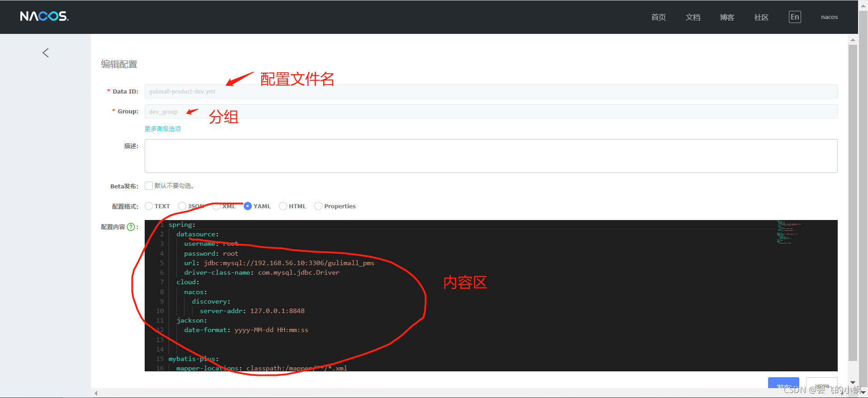868x398 pixels.
Task: Click the 默认不要勾选 label text
Action: tap(174, 186)
